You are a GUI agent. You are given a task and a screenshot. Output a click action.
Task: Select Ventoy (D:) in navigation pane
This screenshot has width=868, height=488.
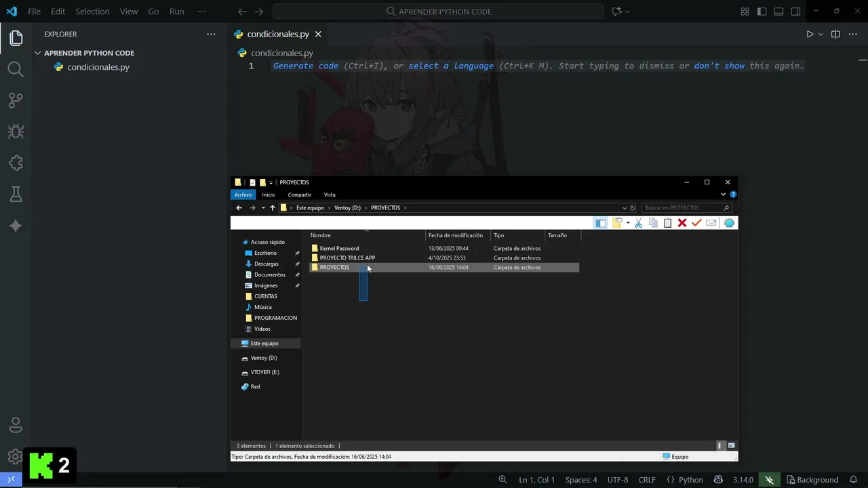coord(264,358)
